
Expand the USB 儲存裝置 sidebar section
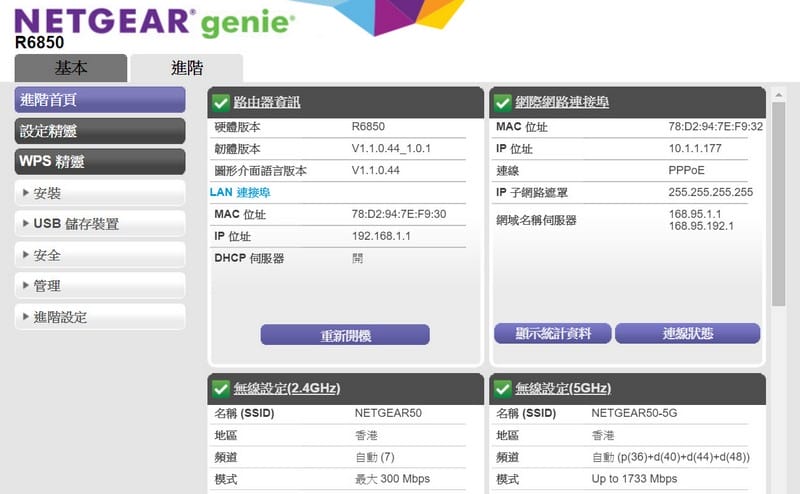100,224
